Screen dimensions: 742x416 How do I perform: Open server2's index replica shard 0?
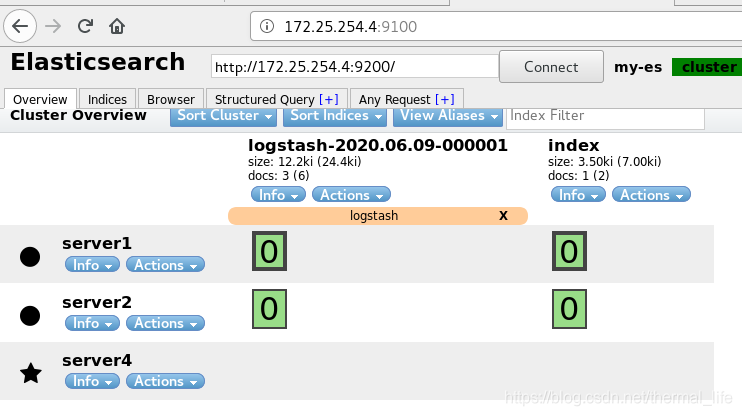(569, 309)
